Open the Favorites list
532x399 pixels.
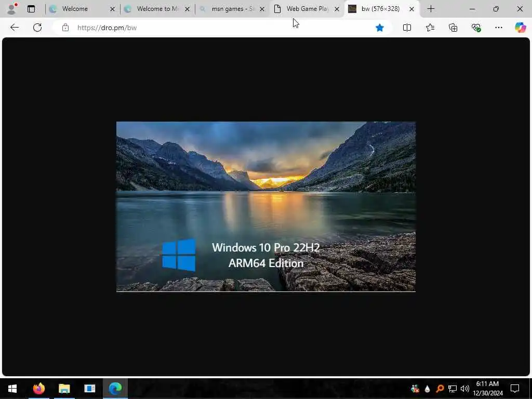[430, 28]
